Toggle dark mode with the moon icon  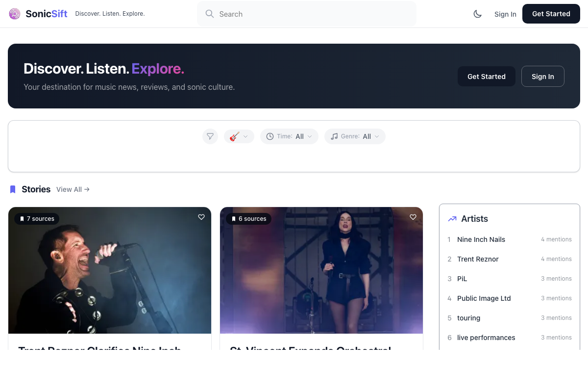click(x=478, y=14)
